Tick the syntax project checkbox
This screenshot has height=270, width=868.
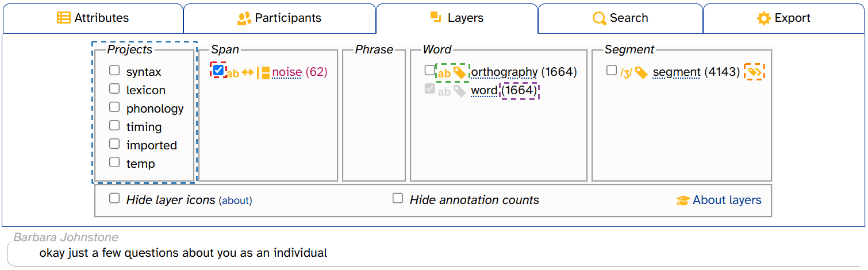pyautogui.click(x=115, y=70)
